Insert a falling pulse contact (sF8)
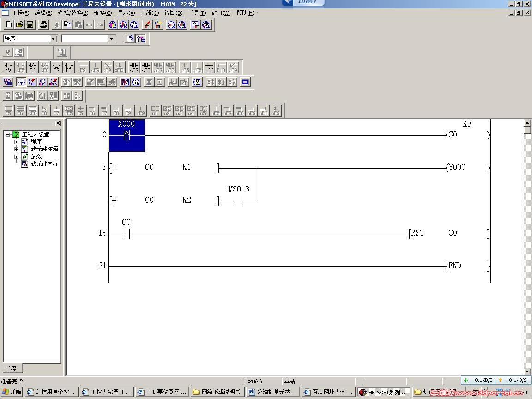 click(146, 67)
